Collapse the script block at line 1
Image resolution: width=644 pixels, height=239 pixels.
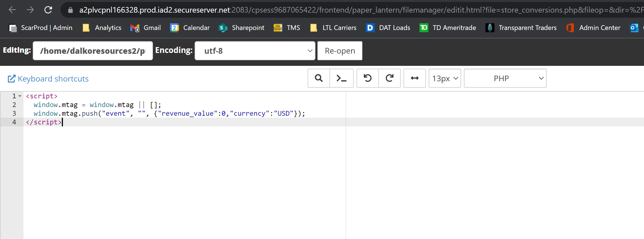[x=20, y=96]
